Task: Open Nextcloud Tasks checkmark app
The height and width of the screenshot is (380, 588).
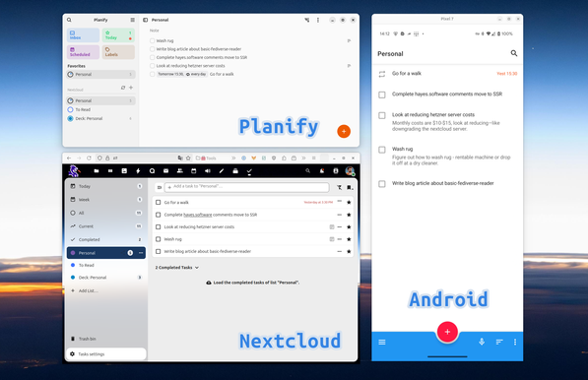Action: click(249, 171)
